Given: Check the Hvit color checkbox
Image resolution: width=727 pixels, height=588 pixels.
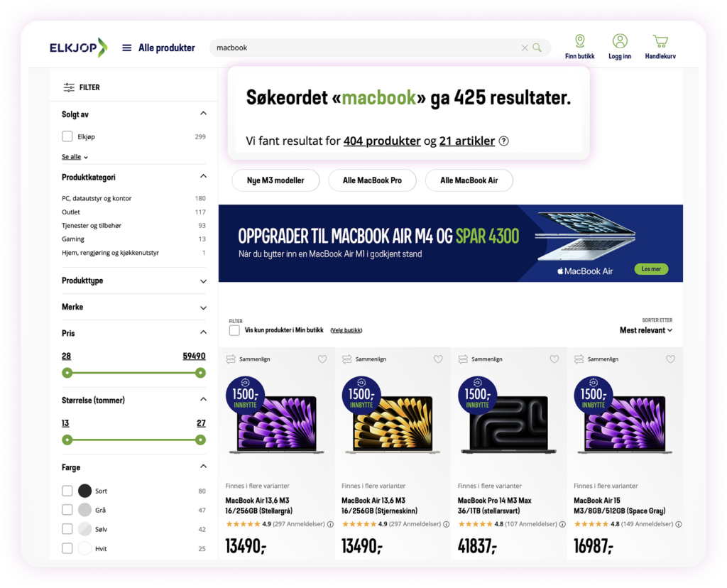Looking at the screenshot, I should [x=67, y=548].
